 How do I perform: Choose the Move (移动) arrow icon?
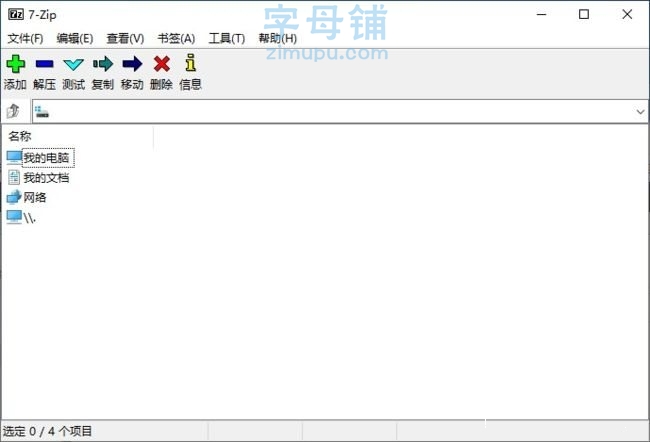(132, 64)
